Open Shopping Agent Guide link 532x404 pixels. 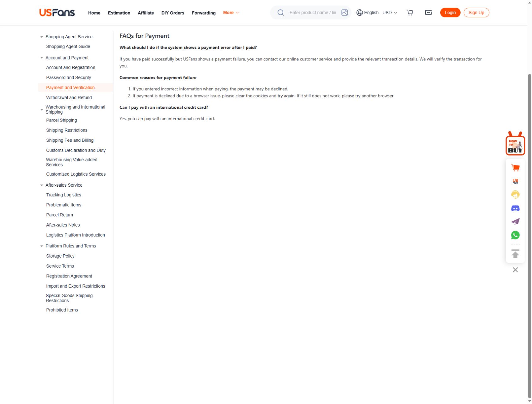[68, 47]
